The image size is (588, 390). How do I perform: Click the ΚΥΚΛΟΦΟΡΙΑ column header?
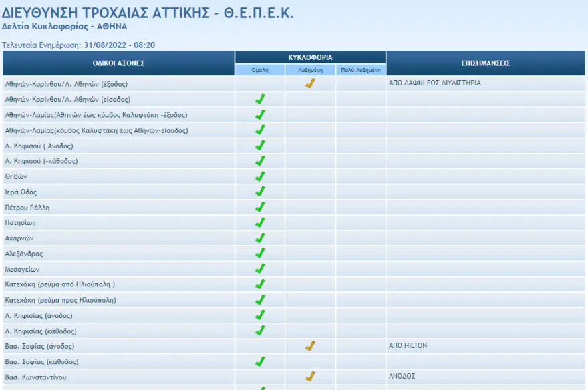(310, 57)
